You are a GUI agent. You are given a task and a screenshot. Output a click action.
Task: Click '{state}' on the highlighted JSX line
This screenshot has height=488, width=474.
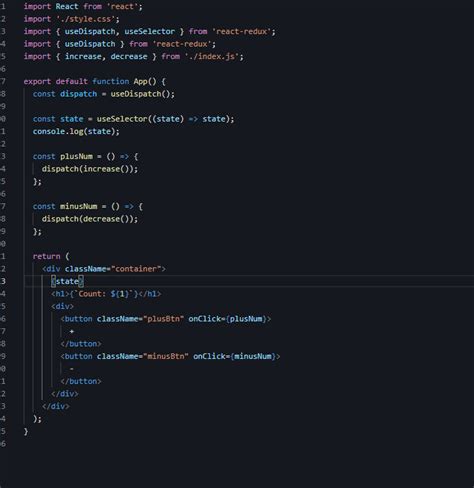tap(67, 281)
